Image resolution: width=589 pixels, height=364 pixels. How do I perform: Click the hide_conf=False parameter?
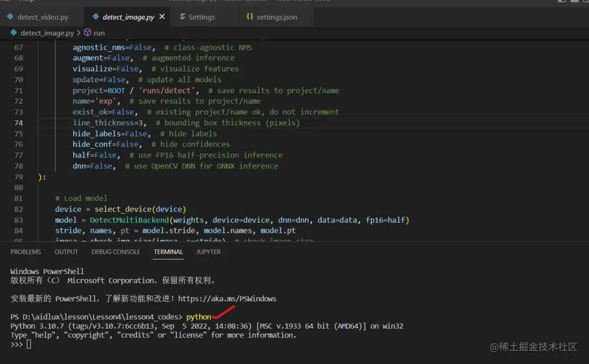pos(106,144)
